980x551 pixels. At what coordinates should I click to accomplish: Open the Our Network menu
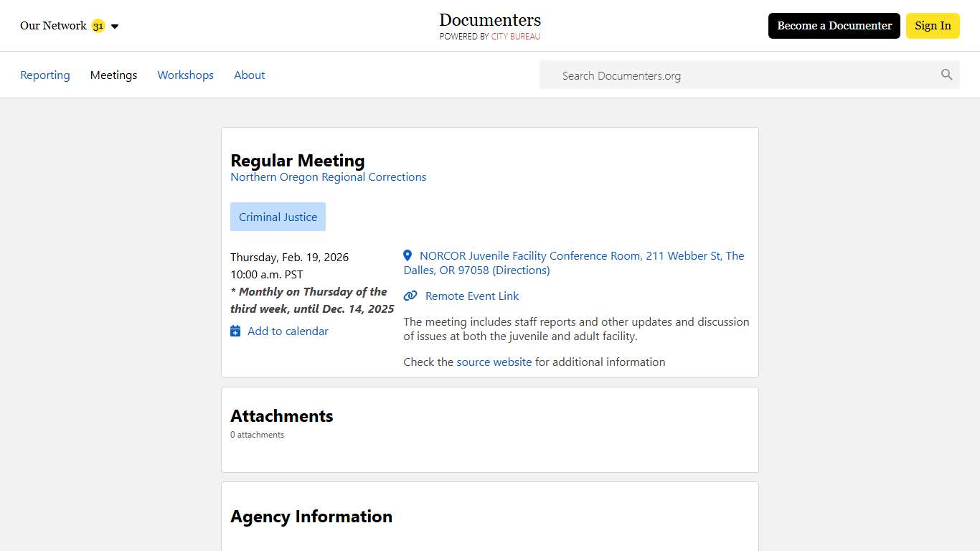(53, 26)
